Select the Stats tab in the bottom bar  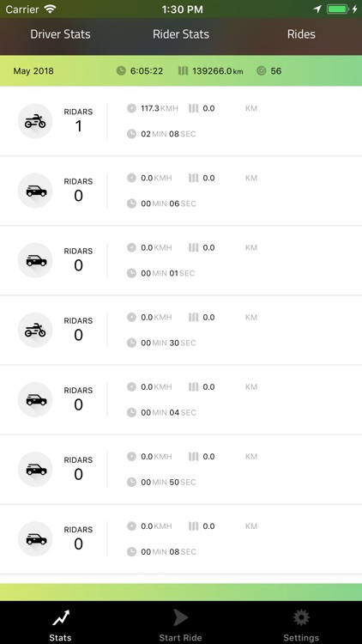point(60,625)
